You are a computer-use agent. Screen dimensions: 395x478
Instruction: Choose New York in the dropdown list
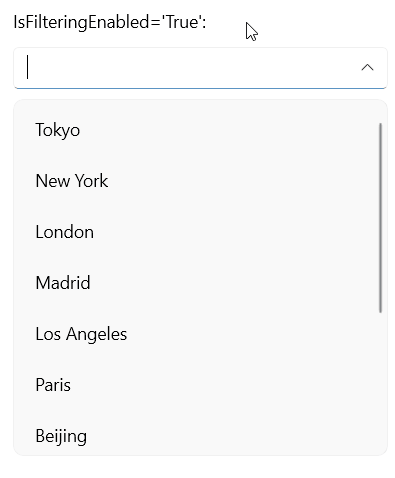coord(197,181)
